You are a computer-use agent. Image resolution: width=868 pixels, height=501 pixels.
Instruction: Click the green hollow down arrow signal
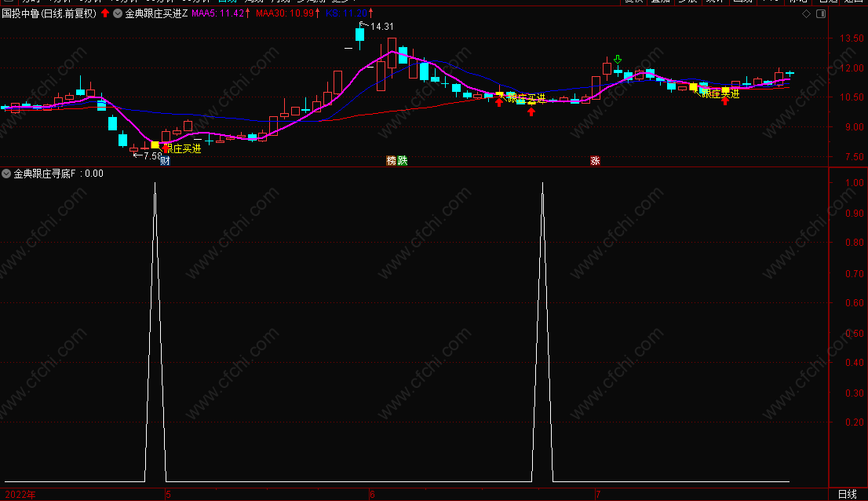(618, 59)
